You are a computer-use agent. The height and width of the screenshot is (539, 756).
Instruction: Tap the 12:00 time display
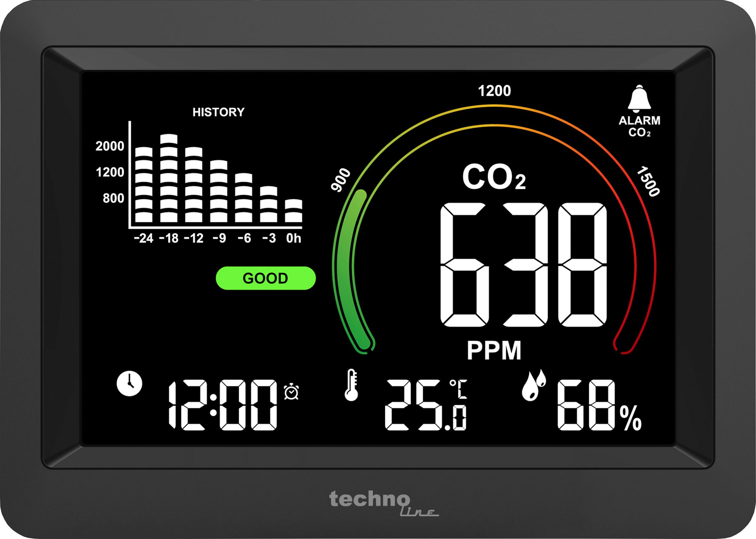coord(223,405)
